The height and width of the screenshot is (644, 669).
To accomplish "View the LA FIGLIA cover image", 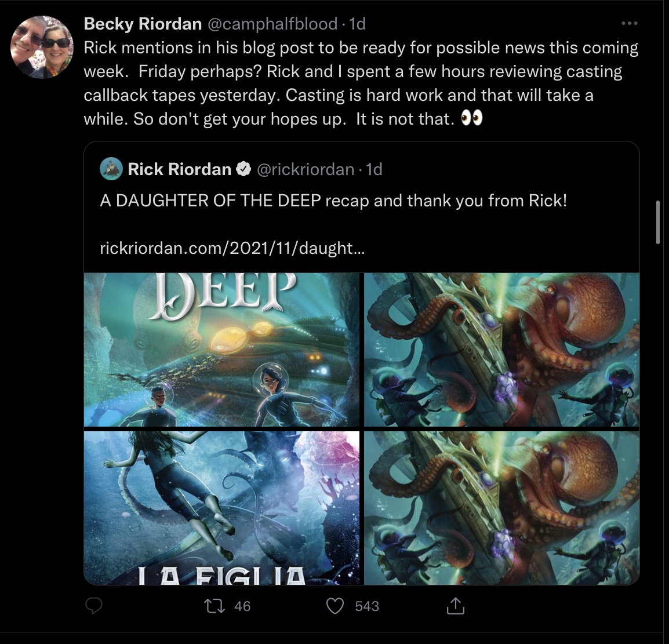I will [x=221, y=508].
